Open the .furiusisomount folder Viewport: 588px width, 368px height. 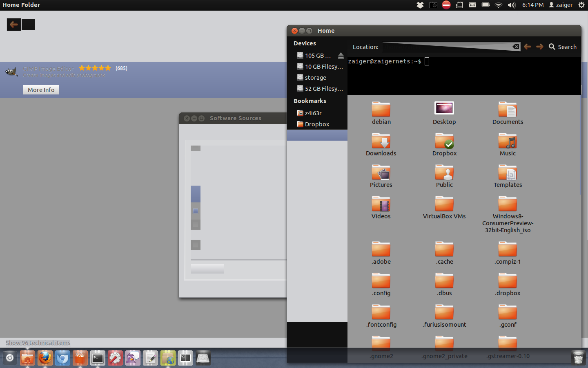point(444,316)
